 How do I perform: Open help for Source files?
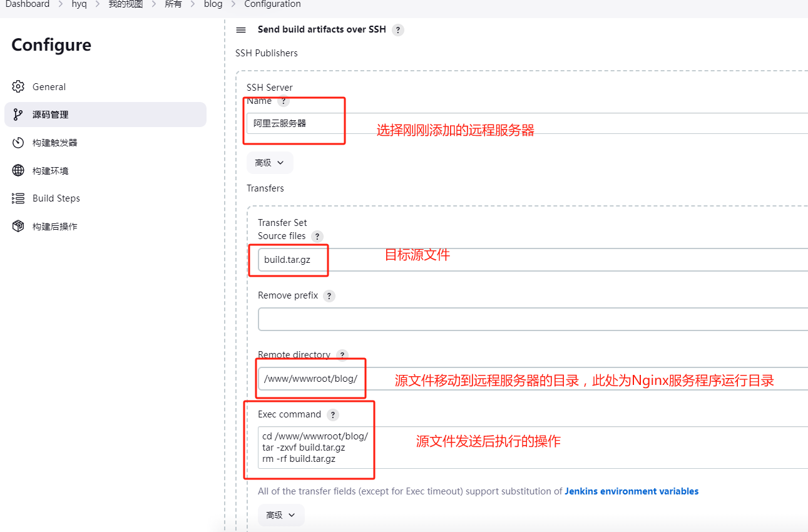click(x=317, y=236)
